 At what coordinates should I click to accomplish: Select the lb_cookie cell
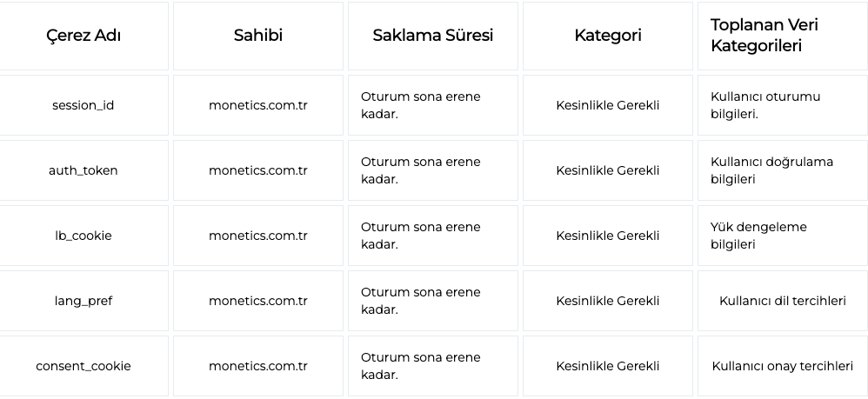[83, 236]
